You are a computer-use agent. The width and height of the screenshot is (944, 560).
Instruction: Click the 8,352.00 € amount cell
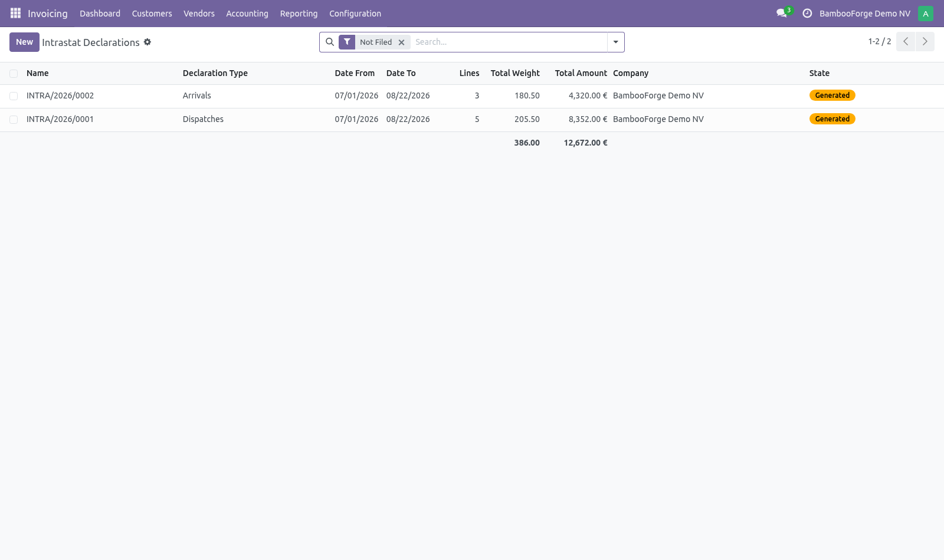588,119
